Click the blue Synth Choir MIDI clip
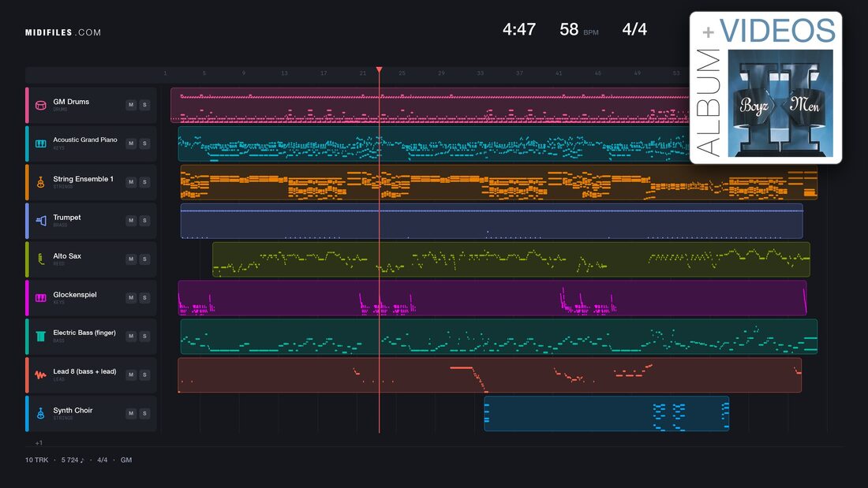868x488 pixels. (607, 413)
